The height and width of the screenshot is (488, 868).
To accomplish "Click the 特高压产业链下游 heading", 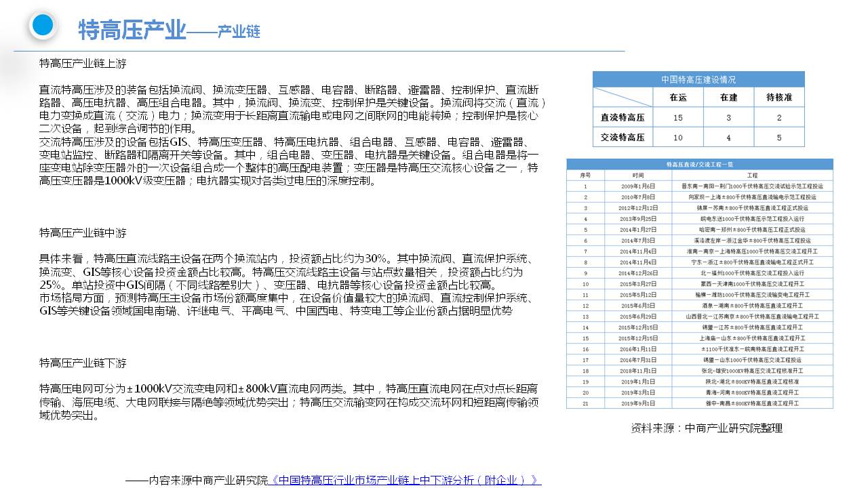I will 83,363.
